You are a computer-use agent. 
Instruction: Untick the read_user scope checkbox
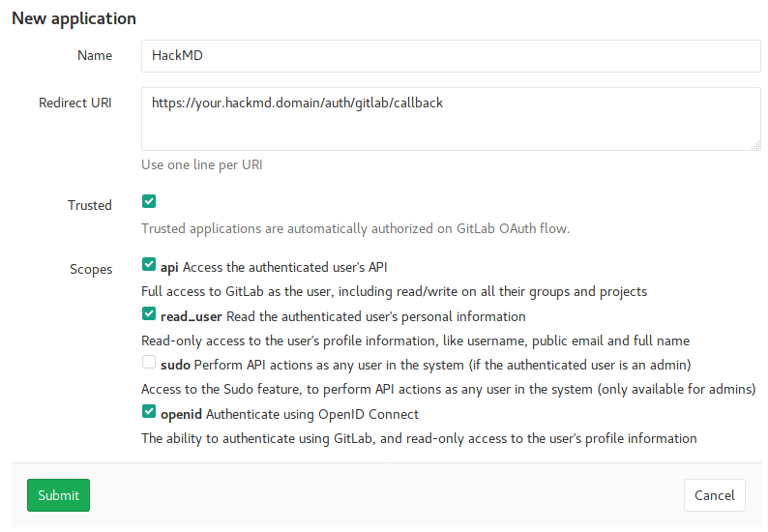pyautogui.click(x=149, y=313)
